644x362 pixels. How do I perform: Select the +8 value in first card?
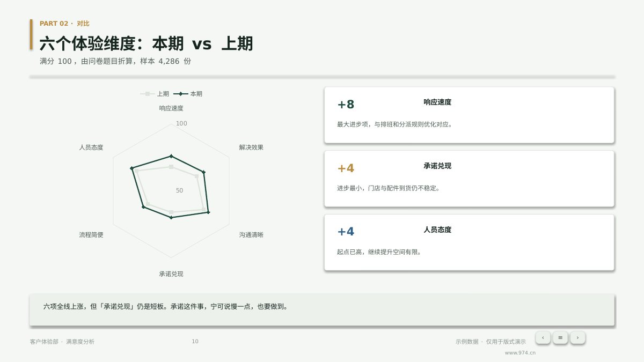346,105
